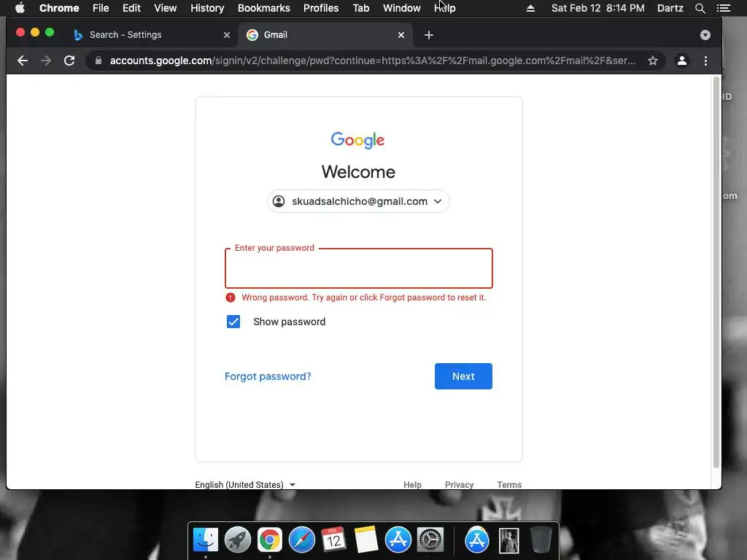Open the View menu
Screen dimensions: 747x560
click(166, 8)
